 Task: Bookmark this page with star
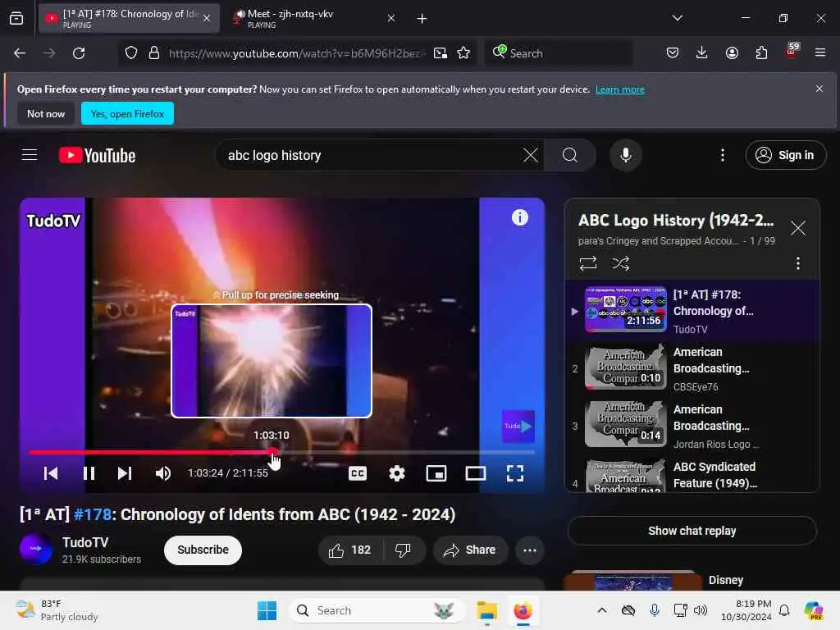(463, 53)
